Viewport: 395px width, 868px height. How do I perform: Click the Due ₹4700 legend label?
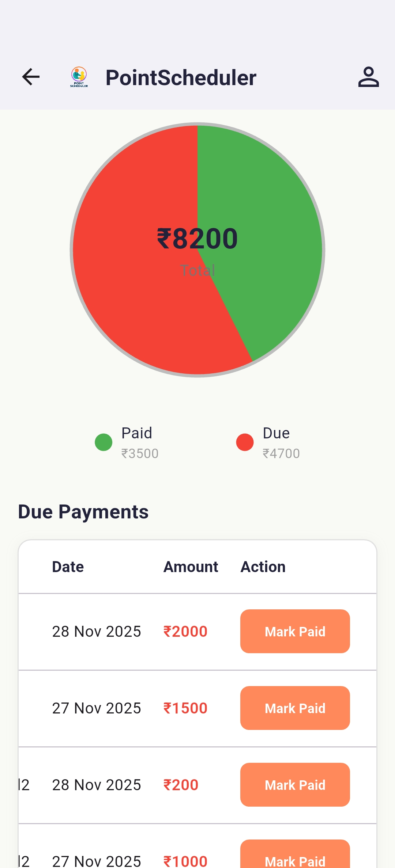tap(281, 443)
